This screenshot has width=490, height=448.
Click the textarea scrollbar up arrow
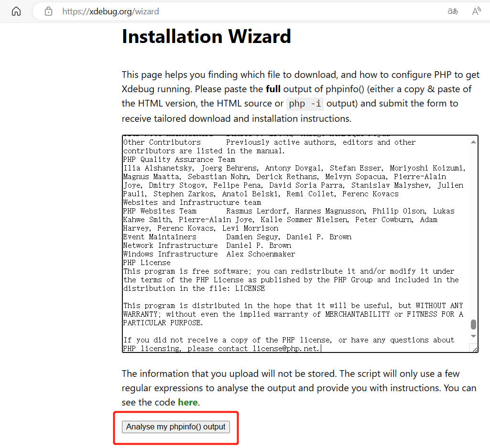(473, 142)
